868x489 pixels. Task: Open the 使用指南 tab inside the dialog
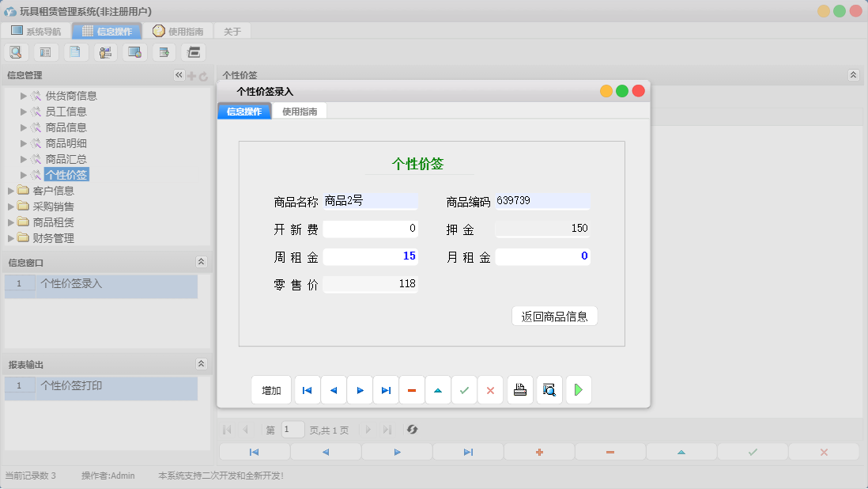pos(300,111)
